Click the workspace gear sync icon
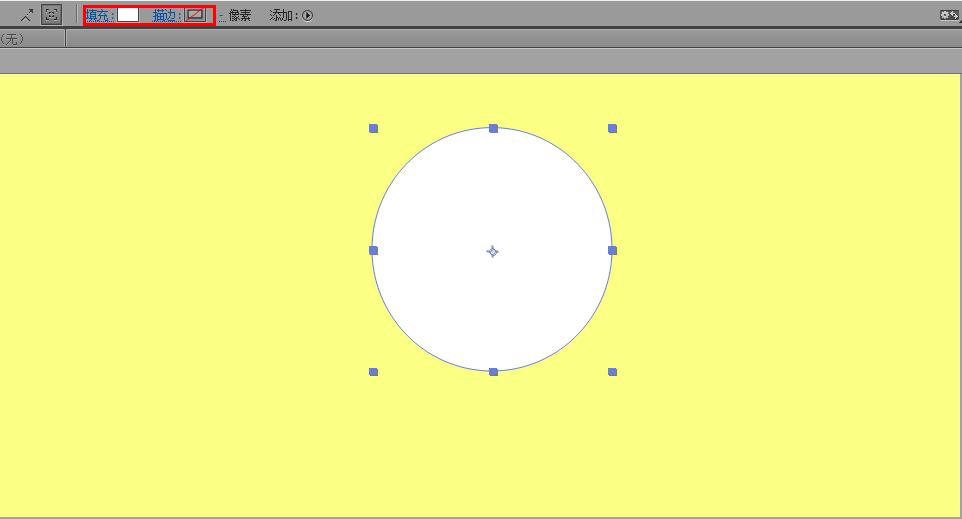 coord(949,15)
